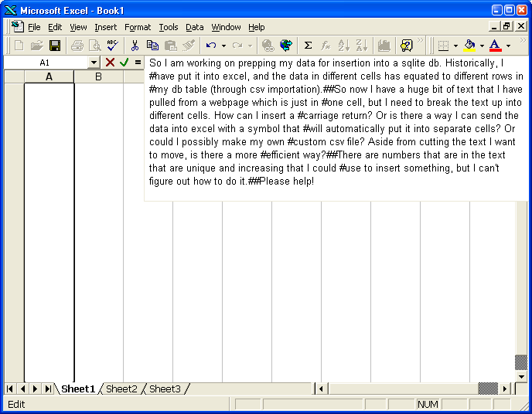Expand the Font Color dropdown arrow
532x414 pixels.
click(508, 46)
